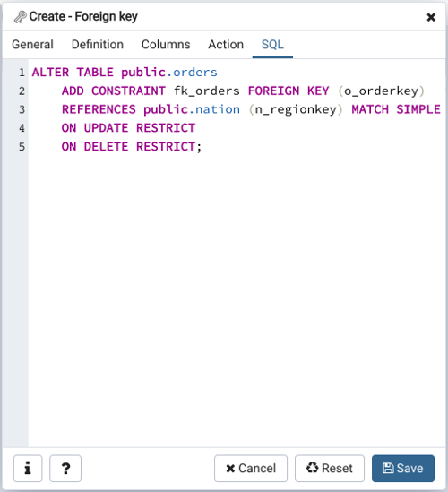This screenshot has width=448, height=492.
Task: Switch to the Definition tab
Action: [x=98, y=45]
